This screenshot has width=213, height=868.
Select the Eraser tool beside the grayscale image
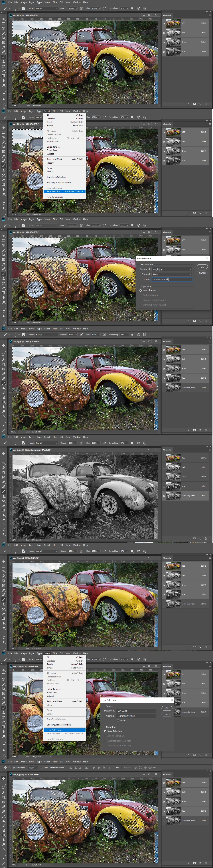[4, 506]
